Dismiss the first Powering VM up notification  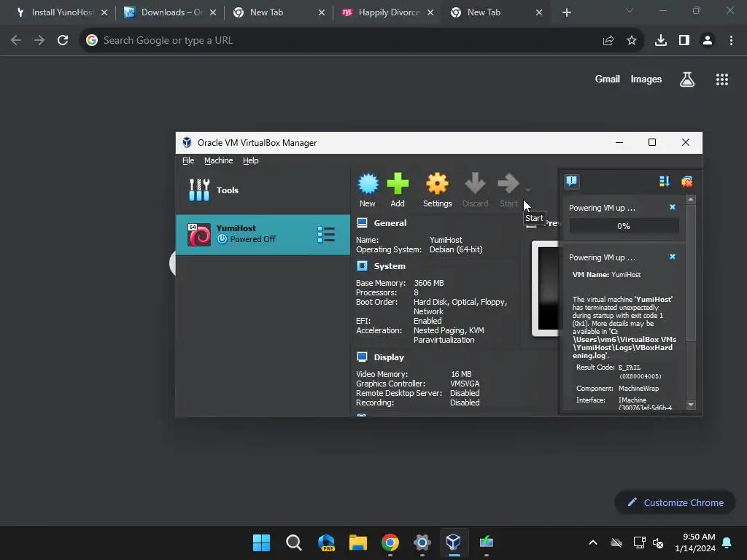tap(672, 207)
